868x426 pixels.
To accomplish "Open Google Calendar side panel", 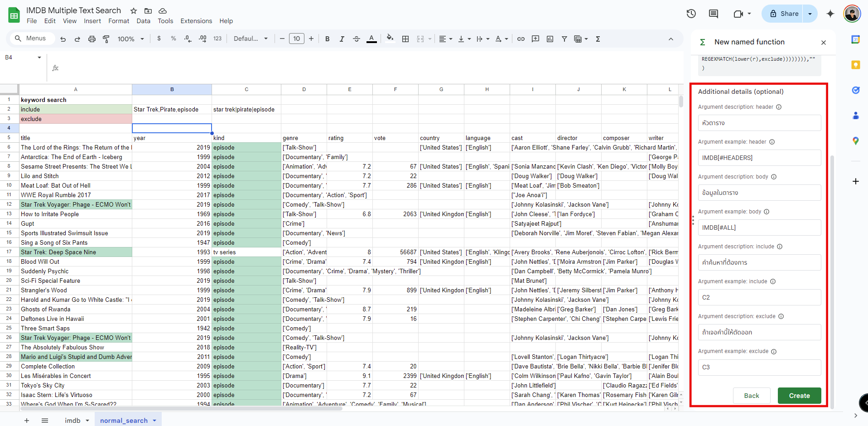I will [x=856, y=39].
